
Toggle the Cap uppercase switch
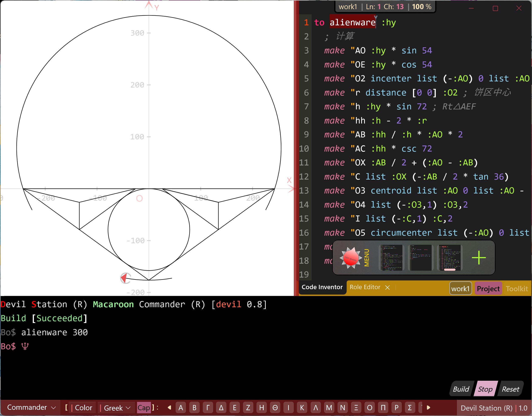coord(144,408)
